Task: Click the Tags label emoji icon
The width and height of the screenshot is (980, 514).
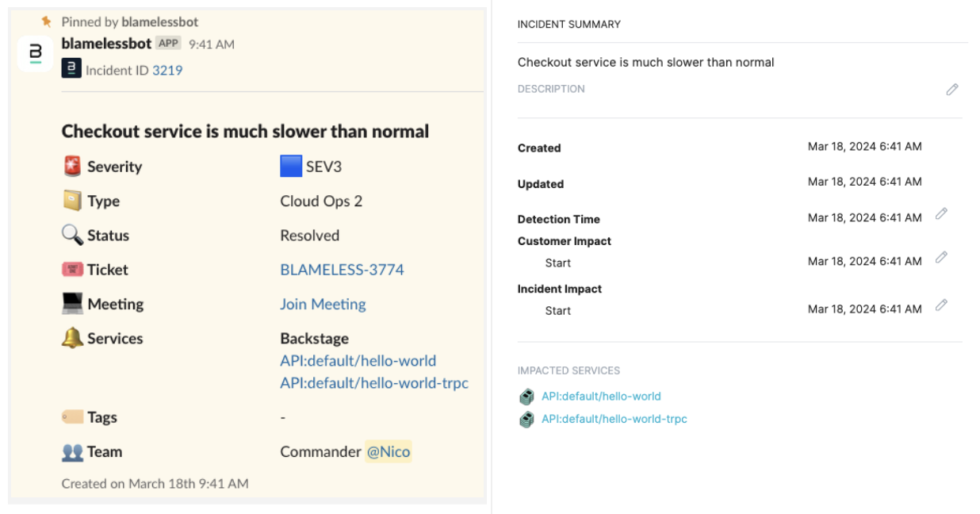Action: coord(72,417)
